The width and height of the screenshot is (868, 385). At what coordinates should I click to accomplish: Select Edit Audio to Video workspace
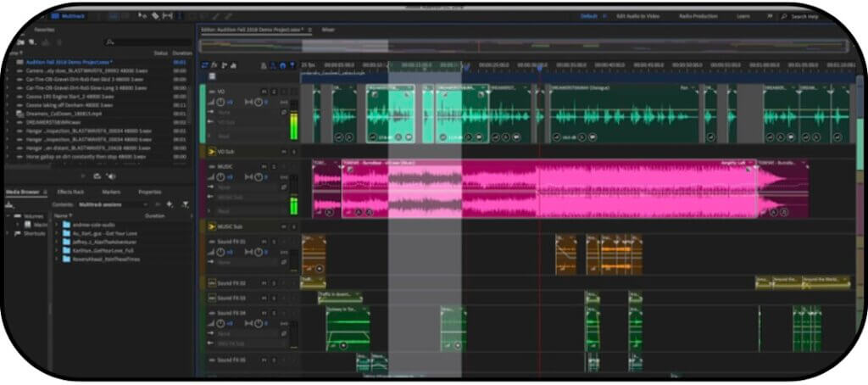coord(637,16)
